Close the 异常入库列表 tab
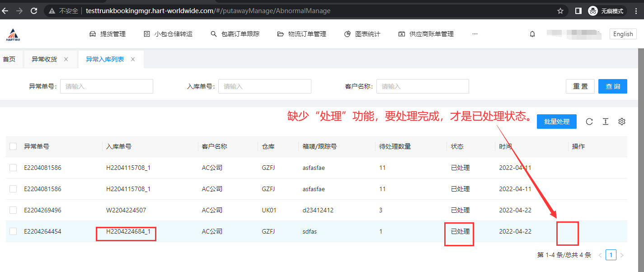Image resolution: width=644 pixels, height=272 pixels. click(133, 59)
